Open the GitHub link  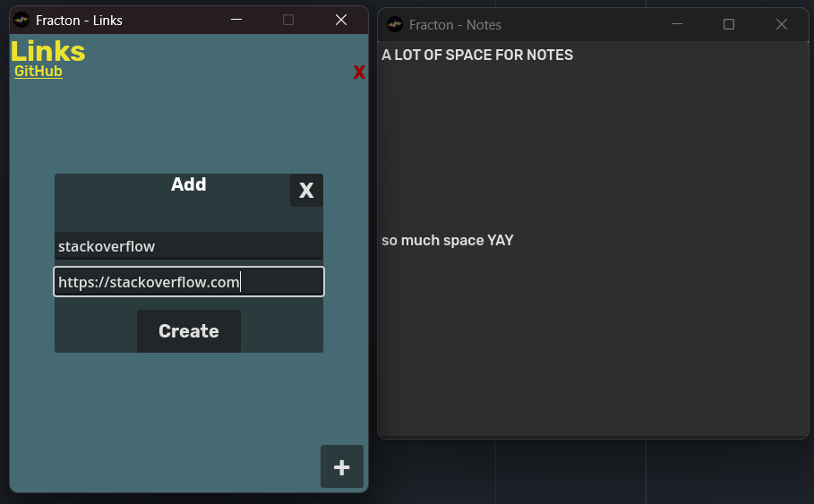tap(39, 72)
